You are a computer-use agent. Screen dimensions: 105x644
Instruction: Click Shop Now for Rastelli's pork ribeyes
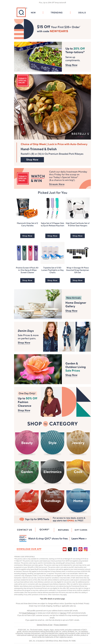32,159
